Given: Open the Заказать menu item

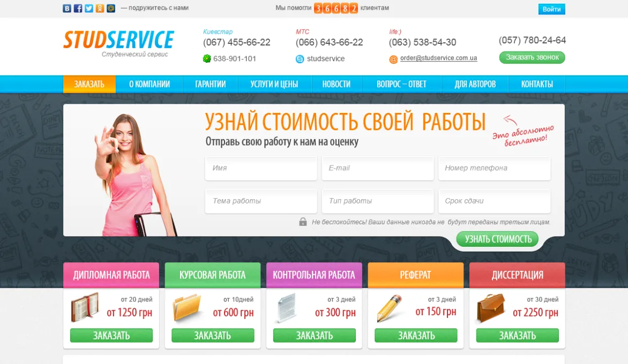Looking at the screenshot, I should pyautogui.click(x=89, y=84).
